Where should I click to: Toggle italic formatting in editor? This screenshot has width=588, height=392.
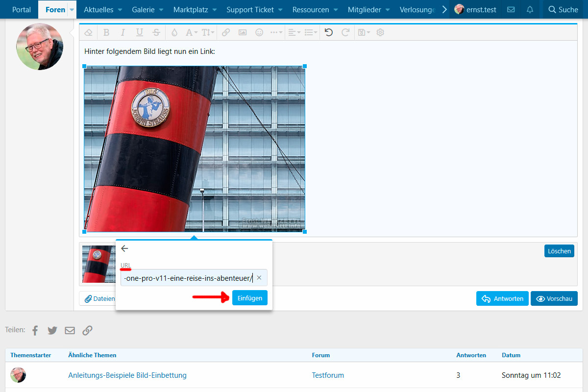click(122, 32)
